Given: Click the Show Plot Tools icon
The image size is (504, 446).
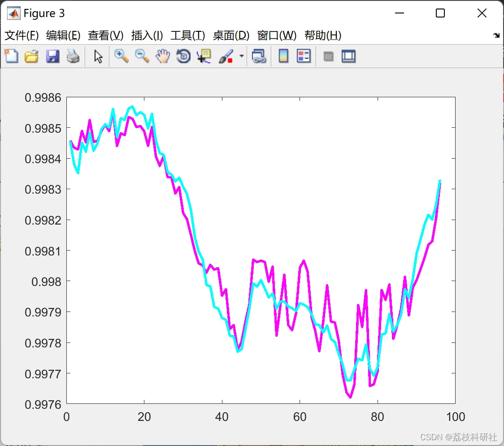Looking at the screenshot, I should pos(348,56).
